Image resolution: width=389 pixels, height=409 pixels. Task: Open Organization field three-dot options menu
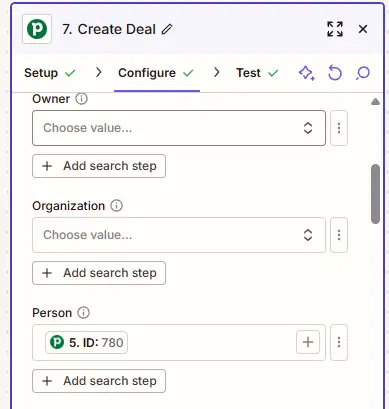point(339,235)
